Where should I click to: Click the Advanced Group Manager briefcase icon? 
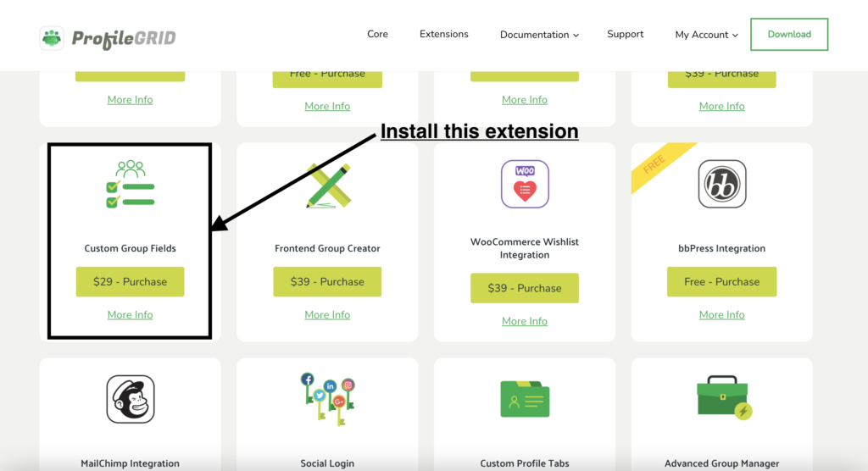point(724,398)
